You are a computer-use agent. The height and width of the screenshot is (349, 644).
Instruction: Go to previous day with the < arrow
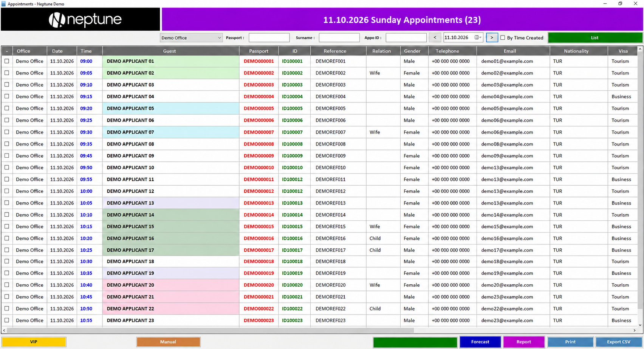[435, 37]
